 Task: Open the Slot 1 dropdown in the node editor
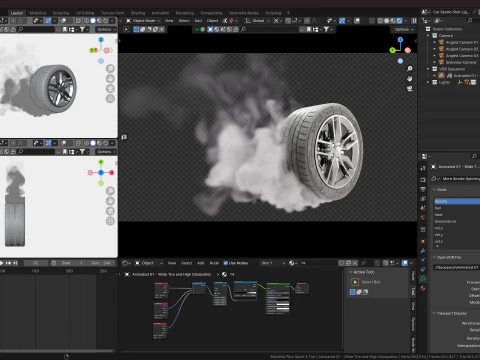[x=273, y=263]
